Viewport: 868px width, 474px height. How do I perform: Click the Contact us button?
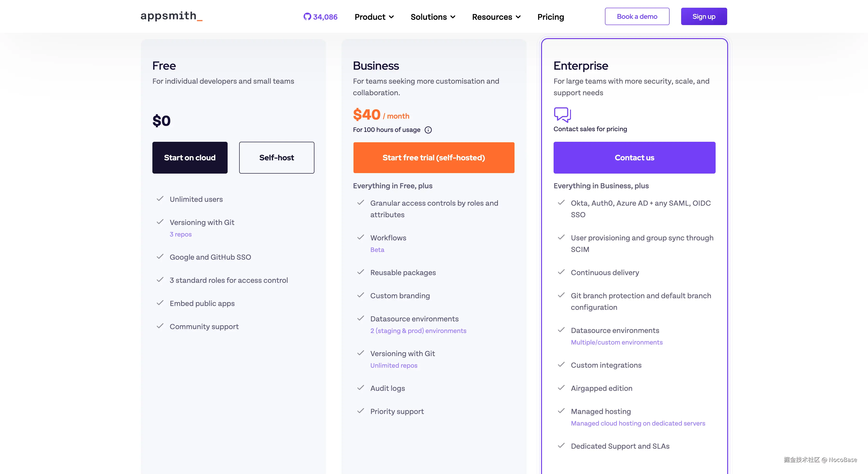click(x=634, y=158)
